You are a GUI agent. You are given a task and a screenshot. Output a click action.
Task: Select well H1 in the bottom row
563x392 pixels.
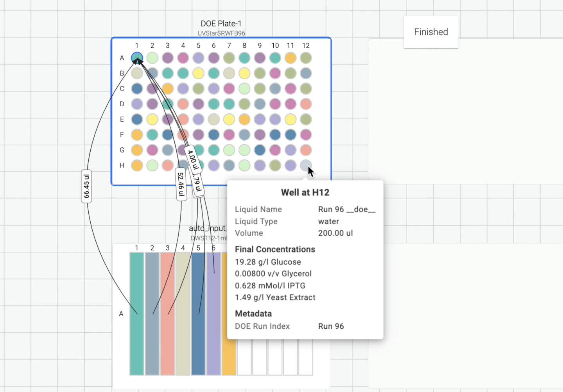coord(137,165)
